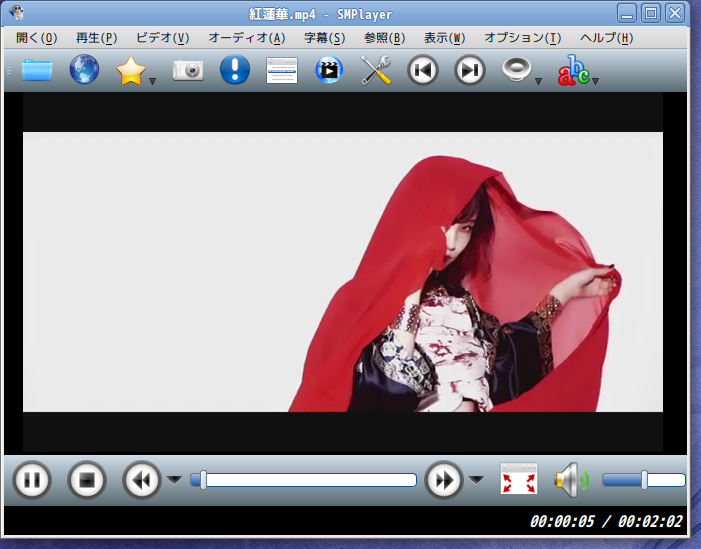
Task: Expand the abc subtitles dropdown arrow
Action: tap(595, 81)
